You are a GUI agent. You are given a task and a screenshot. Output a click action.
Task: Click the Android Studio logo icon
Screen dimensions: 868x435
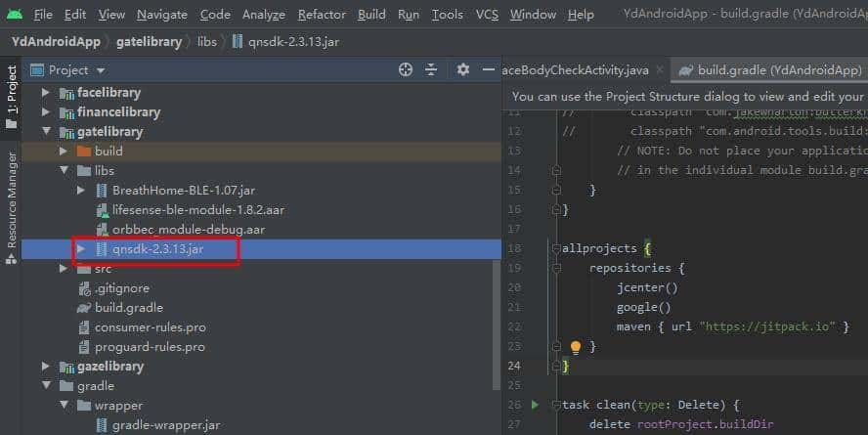point(15,15)
